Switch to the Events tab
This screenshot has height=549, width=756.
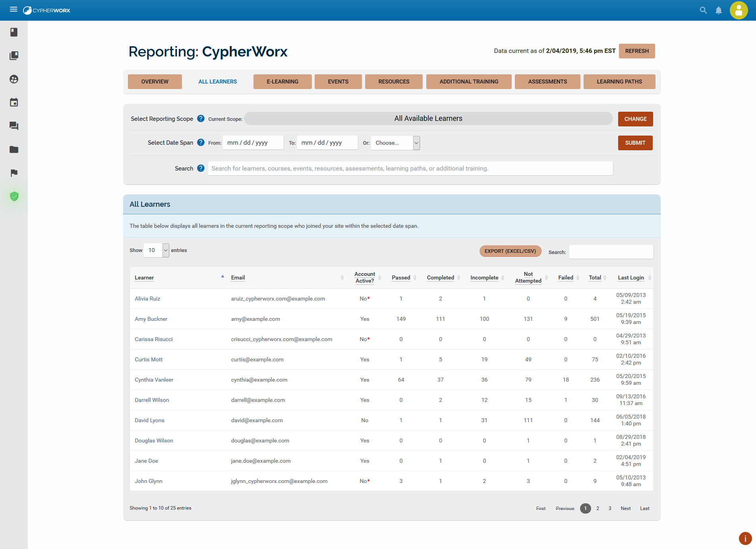click(338, 81)
